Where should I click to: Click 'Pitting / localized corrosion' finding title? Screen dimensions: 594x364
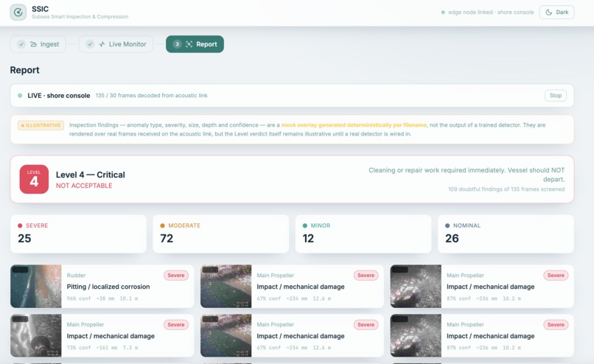point(108,287)
